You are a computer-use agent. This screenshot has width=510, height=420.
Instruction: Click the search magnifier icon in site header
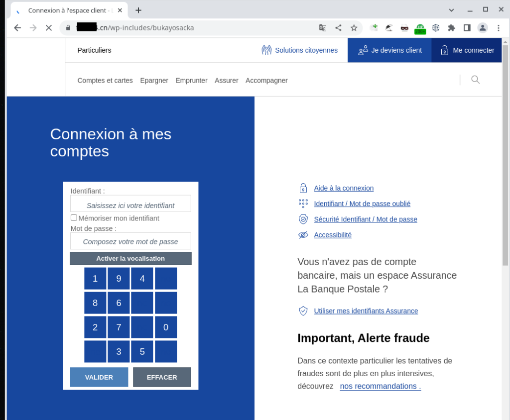(x=475, y=80)
